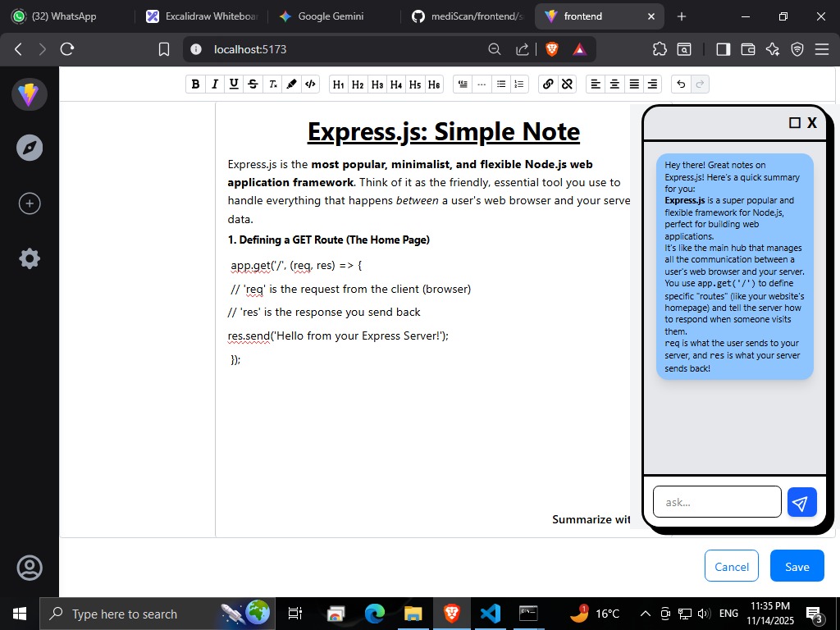Undo the last edit

point(679,84)
